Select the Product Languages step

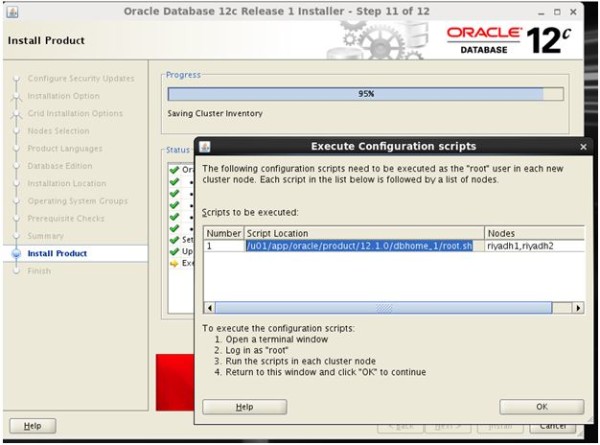pyautogui.click(x=65, y=148)
